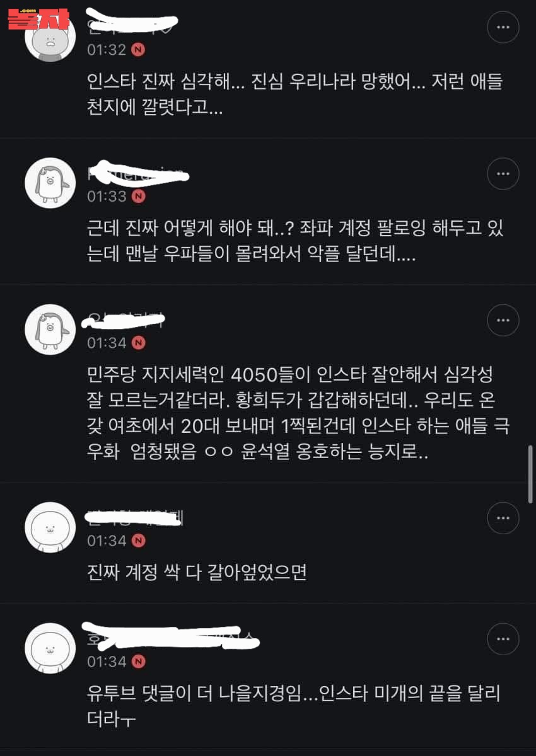
Task: Open three-dot menu on the 유튜브 댓글 comment
Action: click(x=503, y=639)
